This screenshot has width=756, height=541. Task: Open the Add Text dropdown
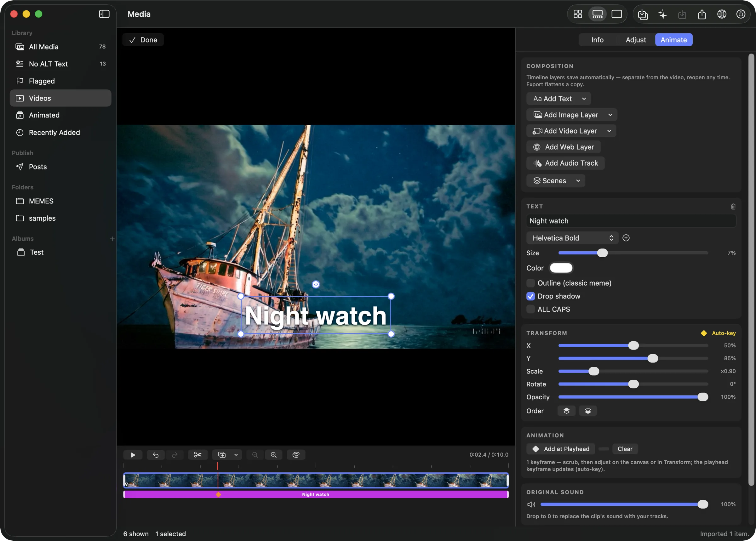[559, 99]
